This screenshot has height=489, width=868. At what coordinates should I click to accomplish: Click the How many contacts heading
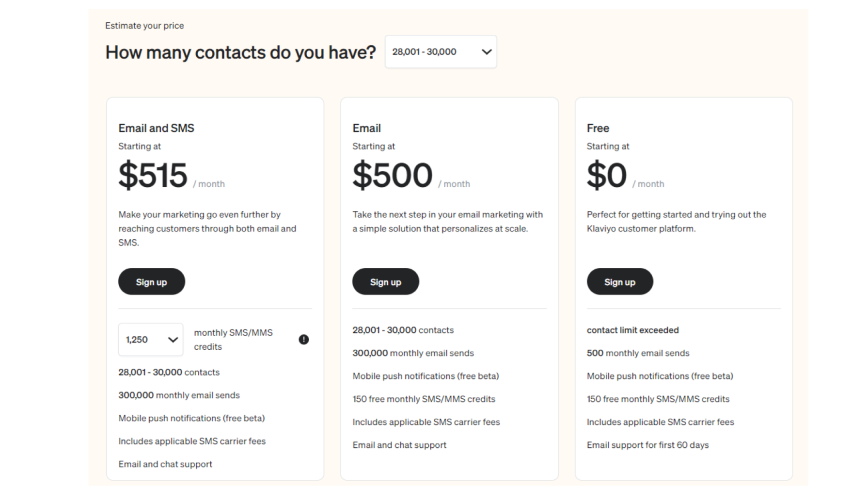point(240,52)
